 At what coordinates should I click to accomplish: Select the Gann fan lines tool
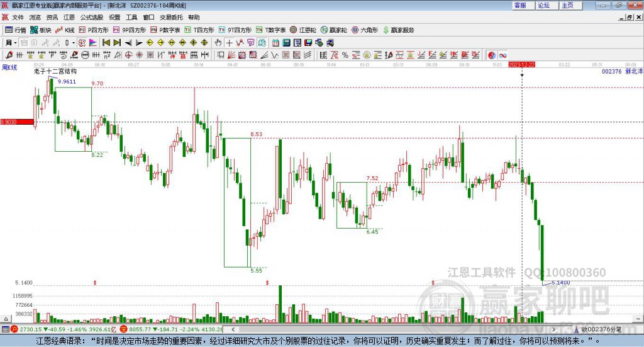coord(232,55)
